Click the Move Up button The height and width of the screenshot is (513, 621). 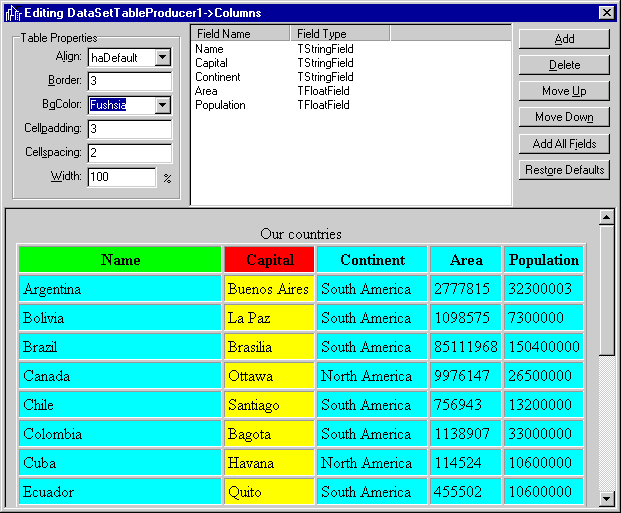click(x=564, y=91)
